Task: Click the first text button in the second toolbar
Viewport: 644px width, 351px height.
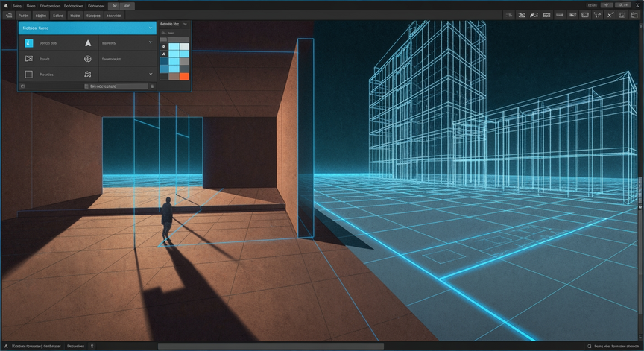Action: 23,16
